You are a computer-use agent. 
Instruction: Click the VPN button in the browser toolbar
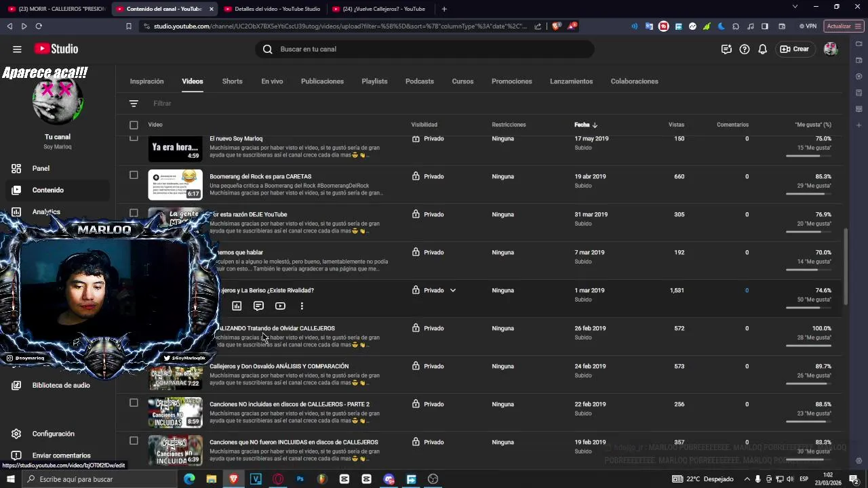807,26
